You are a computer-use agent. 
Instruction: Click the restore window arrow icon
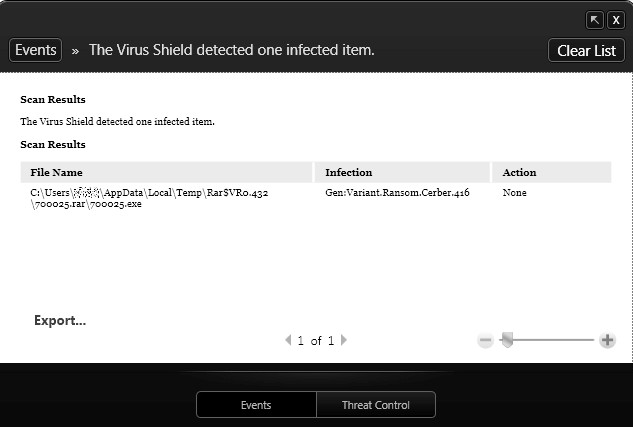tap(595, 20)
